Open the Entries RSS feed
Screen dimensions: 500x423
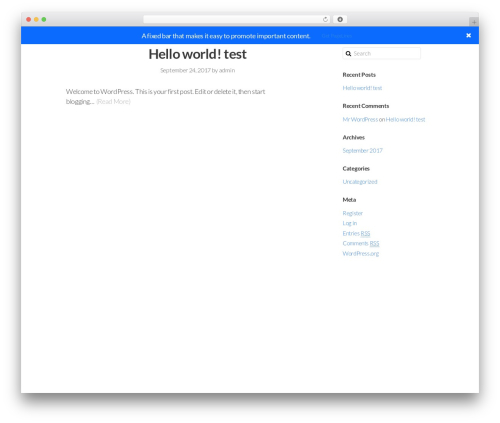(356, 233)
